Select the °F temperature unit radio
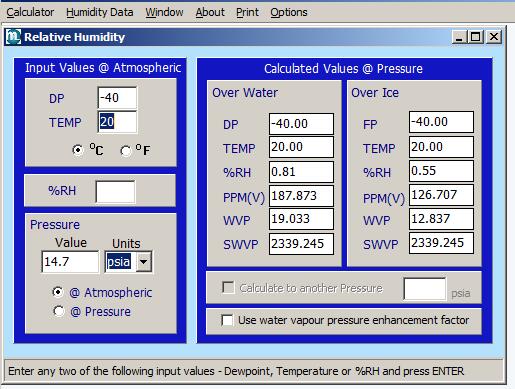The width and height of the screenshot is (515, 389). (126, 151)
